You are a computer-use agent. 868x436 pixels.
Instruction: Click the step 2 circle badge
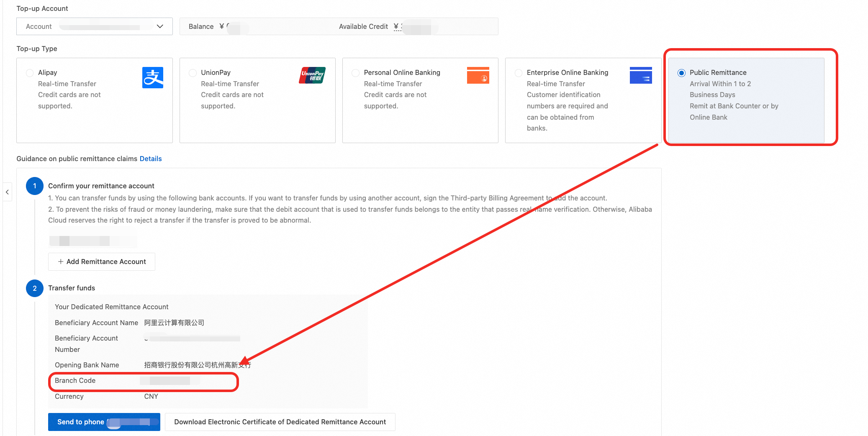click(x=35, y=288)
